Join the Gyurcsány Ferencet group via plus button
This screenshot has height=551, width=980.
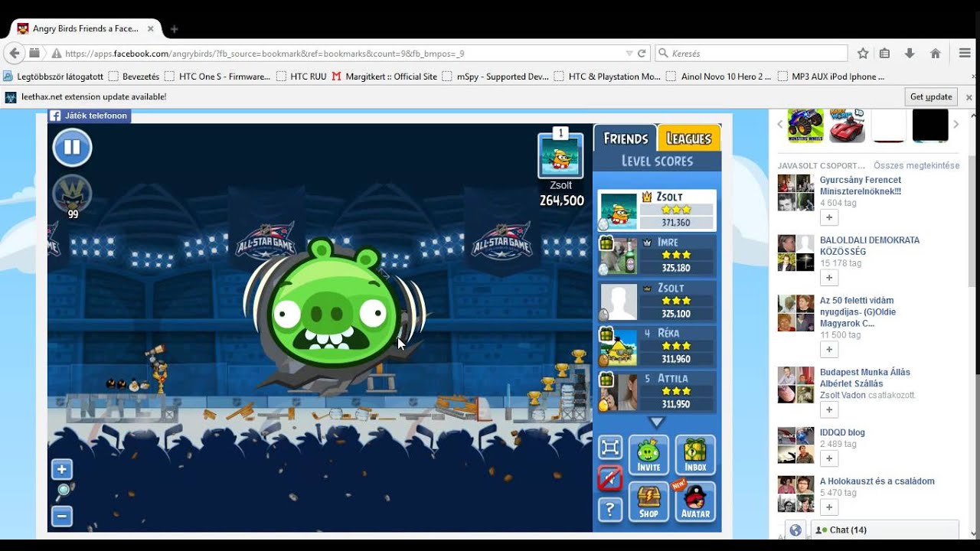[x=828, y=218]
